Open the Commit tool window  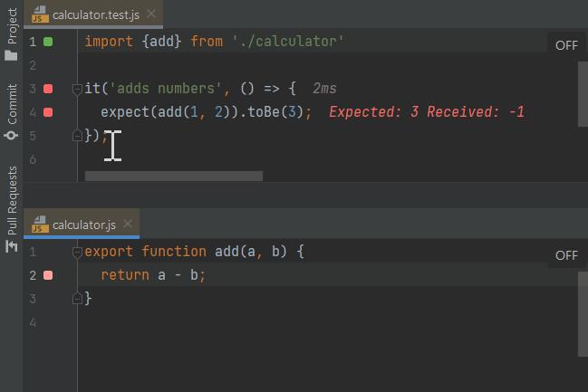click(12, 112)
